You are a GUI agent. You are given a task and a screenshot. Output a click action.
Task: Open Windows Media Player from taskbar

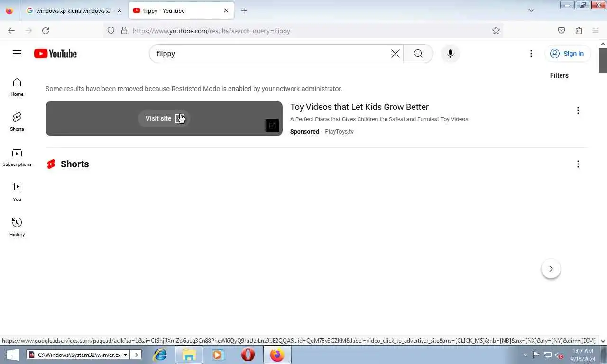pos(218,355)
